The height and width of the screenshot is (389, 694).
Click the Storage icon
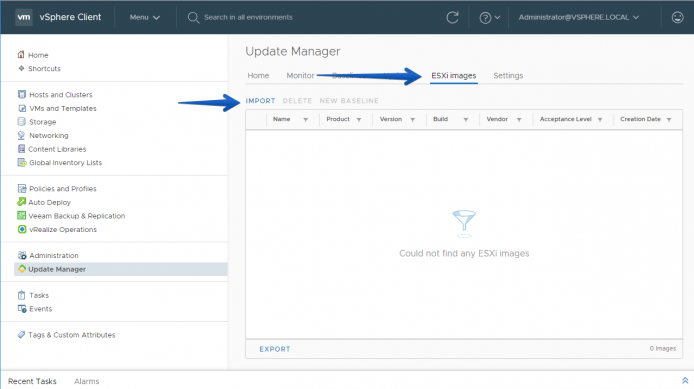tap(21, 121)
